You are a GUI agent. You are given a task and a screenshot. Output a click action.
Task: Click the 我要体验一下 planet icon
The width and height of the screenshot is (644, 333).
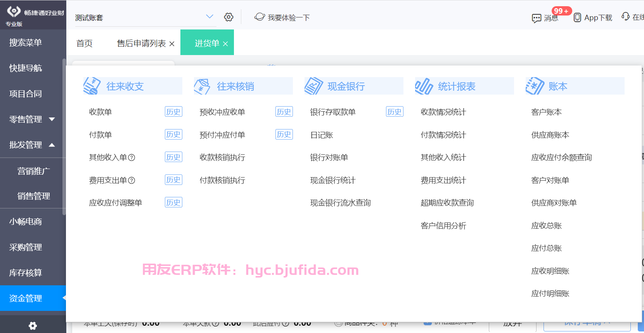pyautogui.click(x=260, y=17)
